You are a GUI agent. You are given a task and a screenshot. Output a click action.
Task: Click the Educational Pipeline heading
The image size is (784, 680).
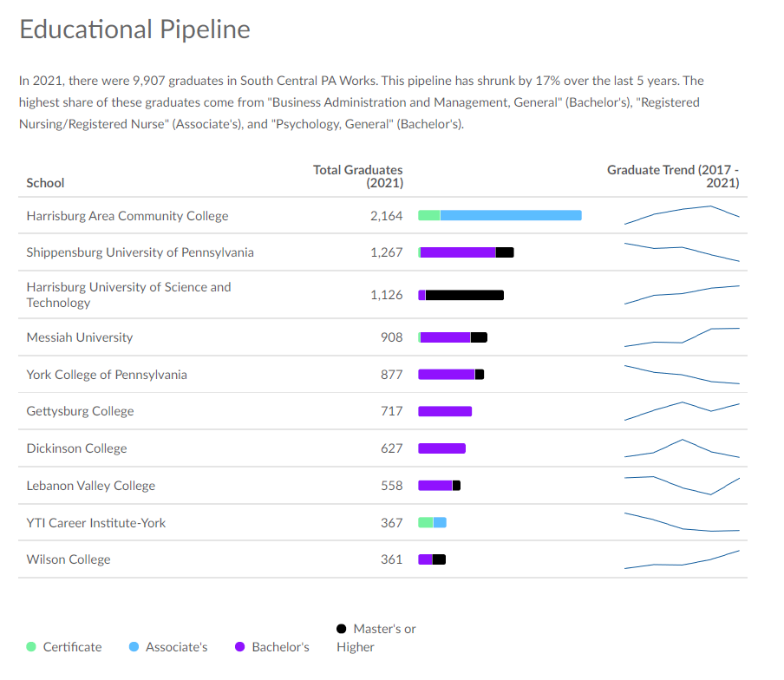pos(134,29)
